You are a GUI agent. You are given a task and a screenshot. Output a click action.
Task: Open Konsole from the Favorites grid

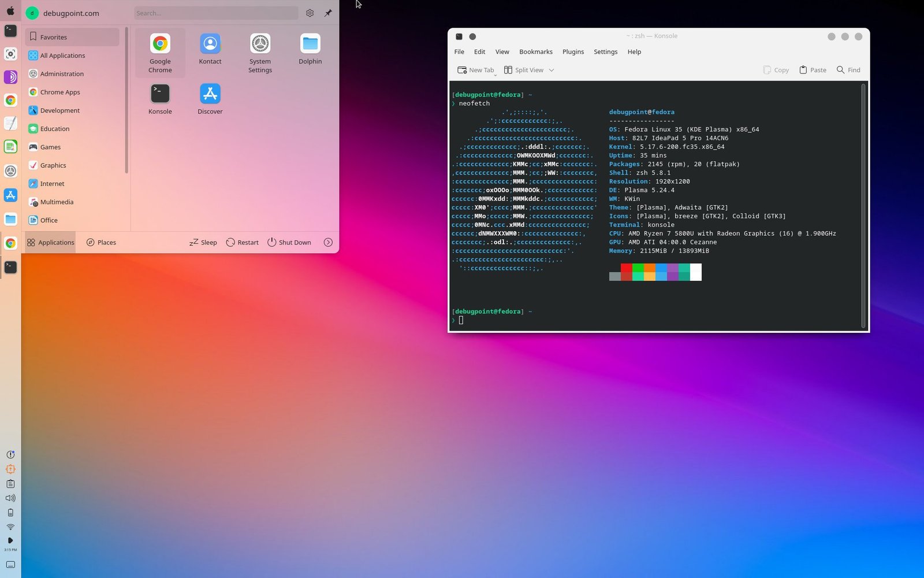click(160, 92)
